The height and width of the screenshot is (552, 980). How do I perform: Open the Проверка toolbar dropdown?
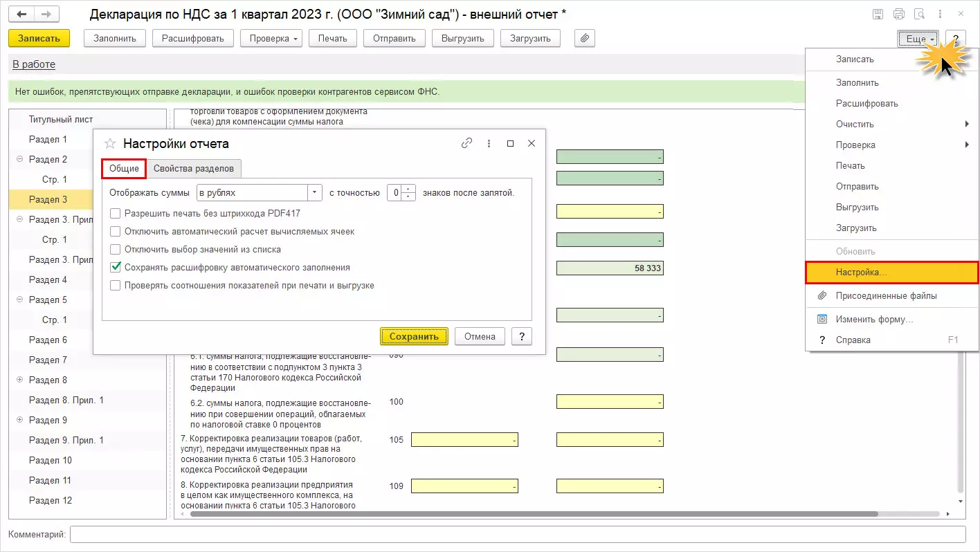[x=271, y=39]
